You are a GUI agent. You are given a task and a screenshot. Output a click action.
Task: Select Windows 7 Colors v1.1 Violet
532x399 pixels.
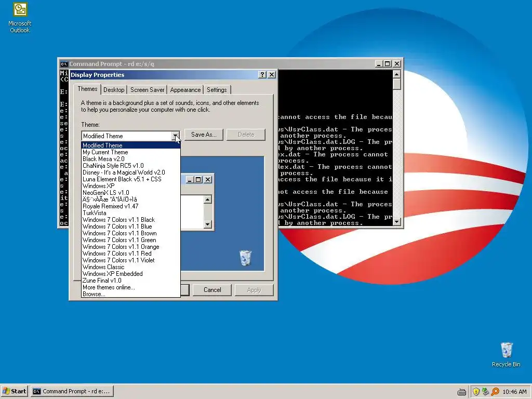pyautogui.click(x=130, y=260)
